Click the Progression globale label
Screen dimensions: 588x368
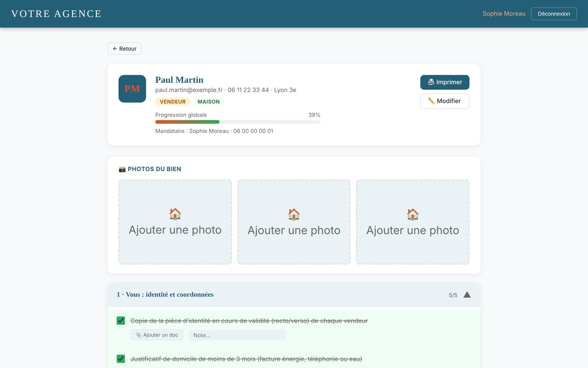181,115
